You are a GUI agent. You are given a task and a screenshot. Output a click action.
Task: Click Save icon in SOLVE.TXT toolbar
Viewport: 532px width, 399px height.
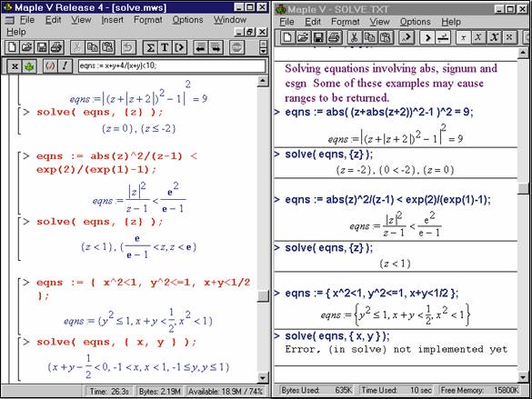coord(318,37)
